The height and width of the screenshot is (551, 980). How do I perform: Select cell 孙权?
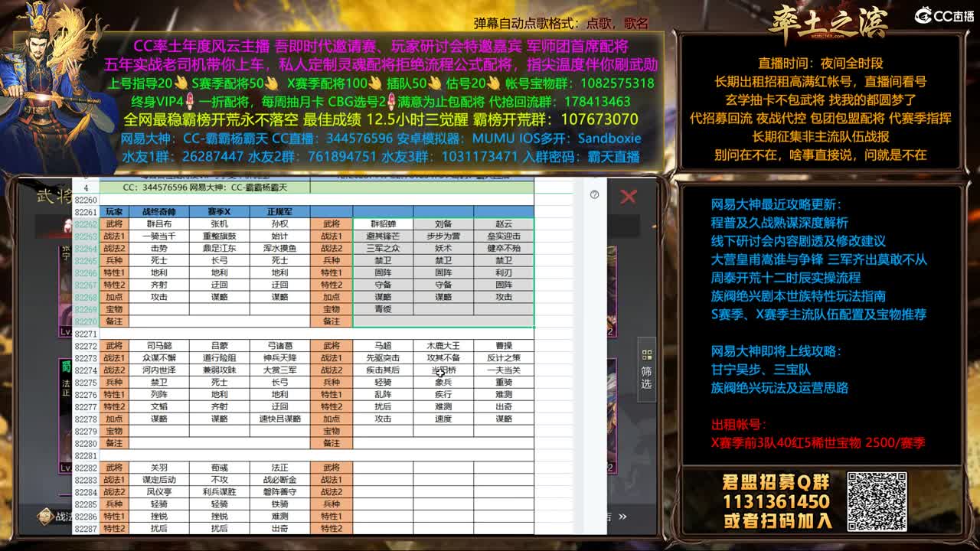click(x=279, y=223)
